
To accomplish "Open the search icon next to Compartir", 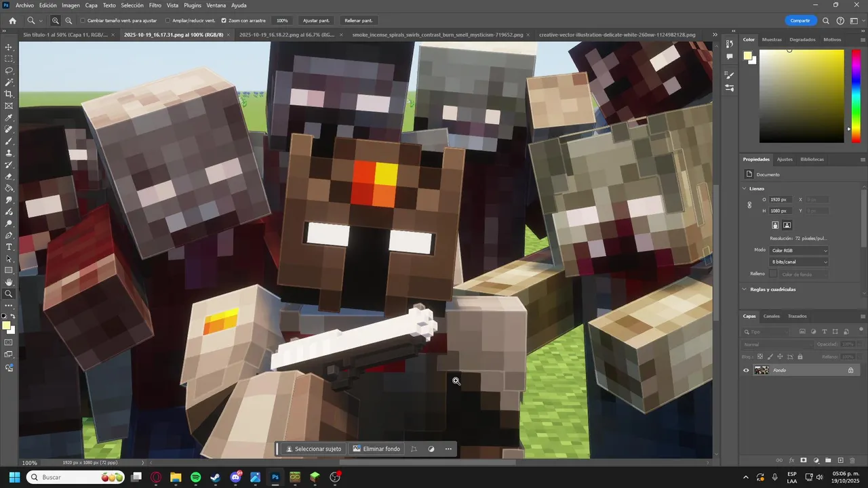I will point(826,21).
